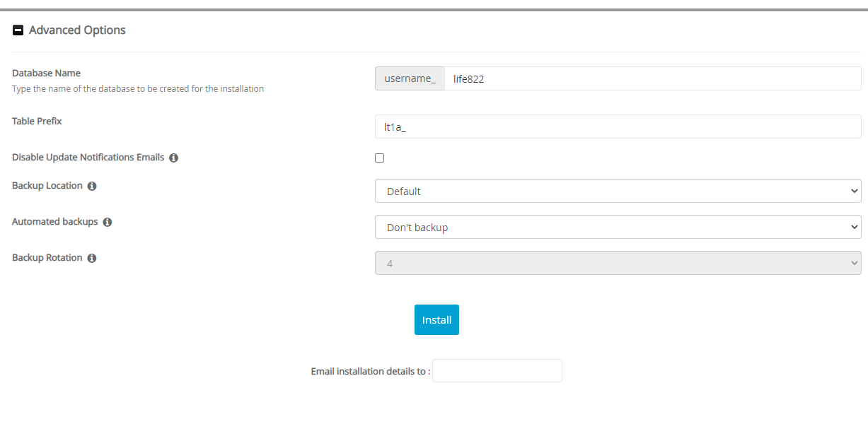Click into the Table Prefix input field

coord(618,126)
